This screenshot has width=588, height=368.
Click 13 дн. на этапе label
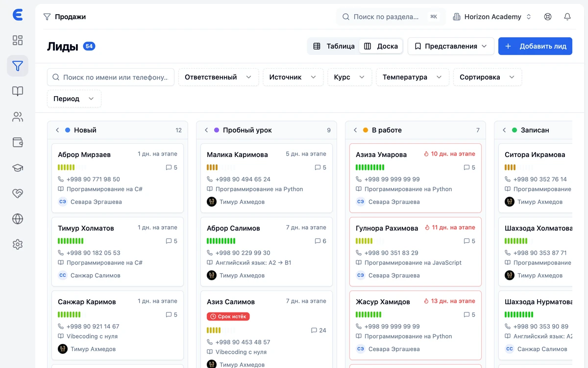(453, 301)
